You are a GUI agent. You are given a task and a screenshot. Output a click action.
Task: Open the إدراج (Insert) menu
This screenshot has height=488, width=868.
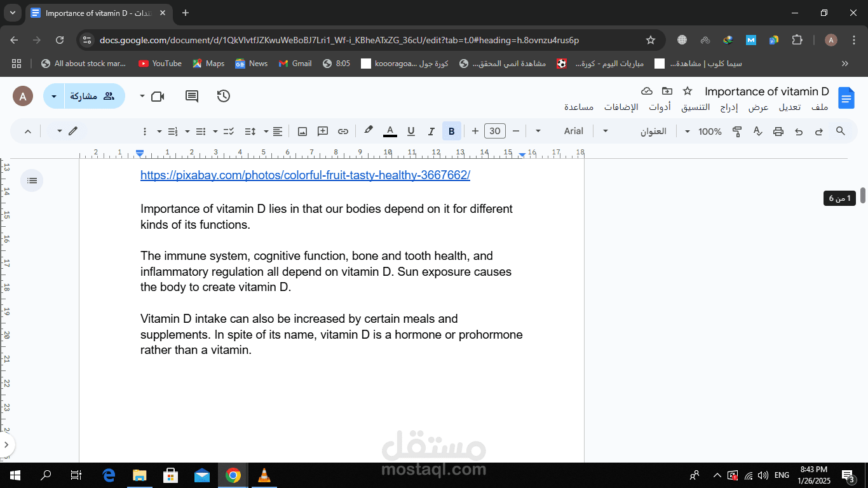(729, 107)
